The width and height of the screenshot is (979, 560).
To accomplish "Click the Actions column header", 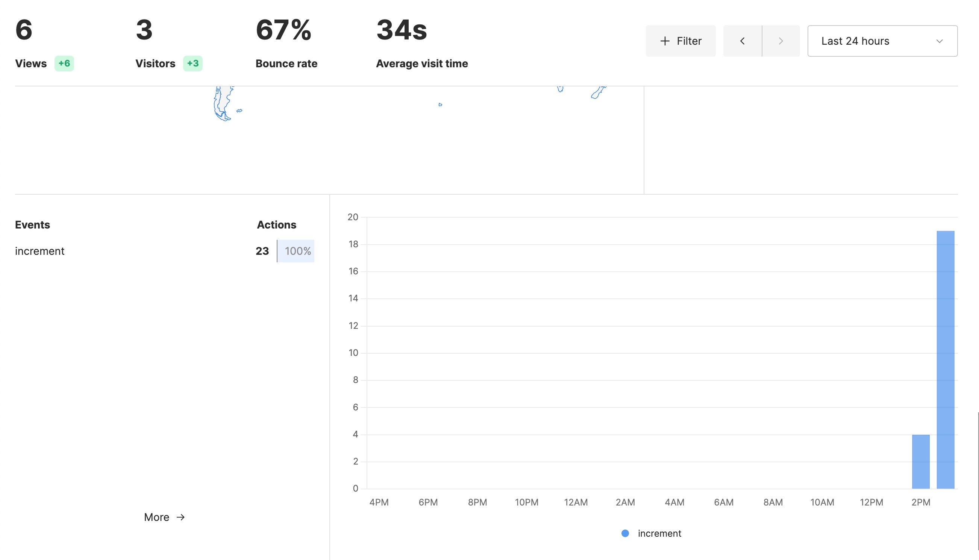I will (277, 225).
